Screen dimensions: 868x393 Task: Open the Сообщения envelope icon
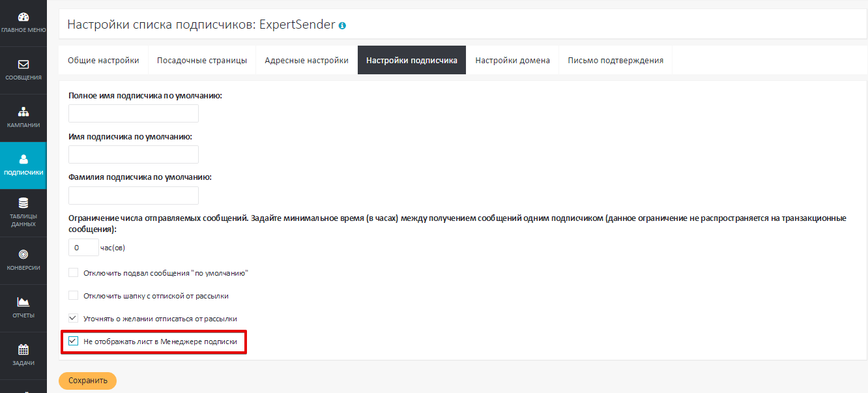coord(23,65)
